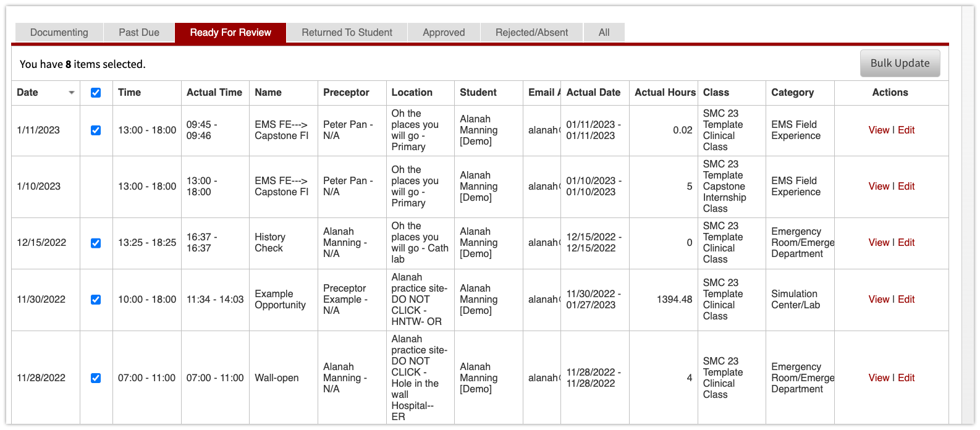980x430 pixels.
Task: View the 12/15/2022 History Check entry
Action: pos(879,243)
